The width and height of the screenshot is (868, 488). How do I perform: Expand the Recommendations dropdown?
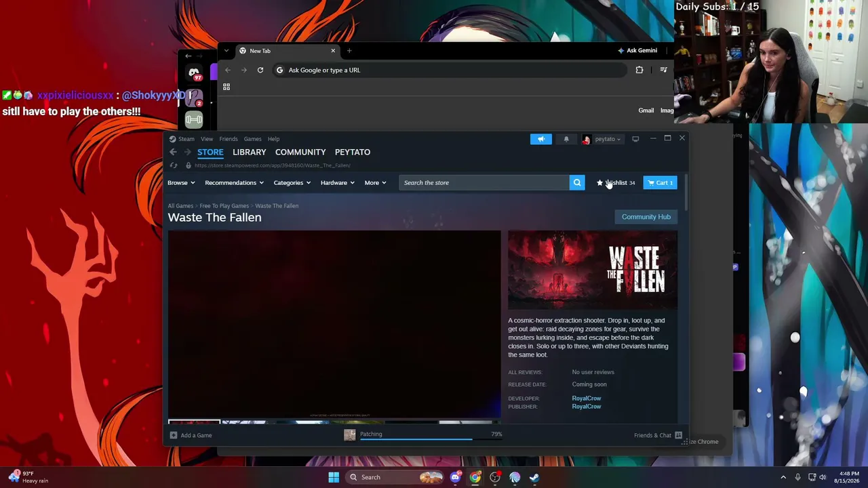tap(234, 183)
